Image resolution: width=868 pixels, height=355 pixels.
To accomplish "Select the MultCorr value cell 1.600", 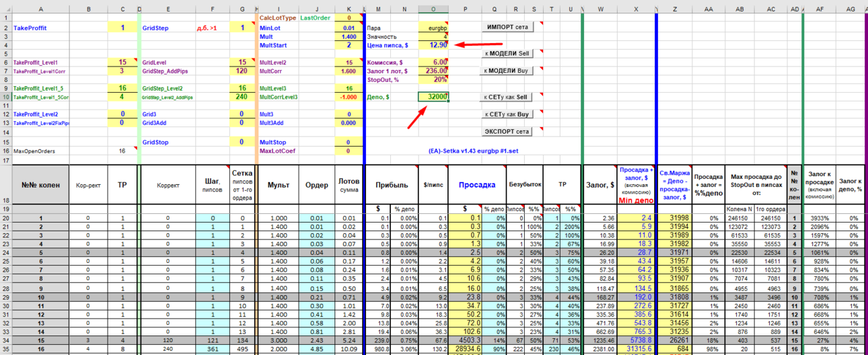I will click(349, 71).
